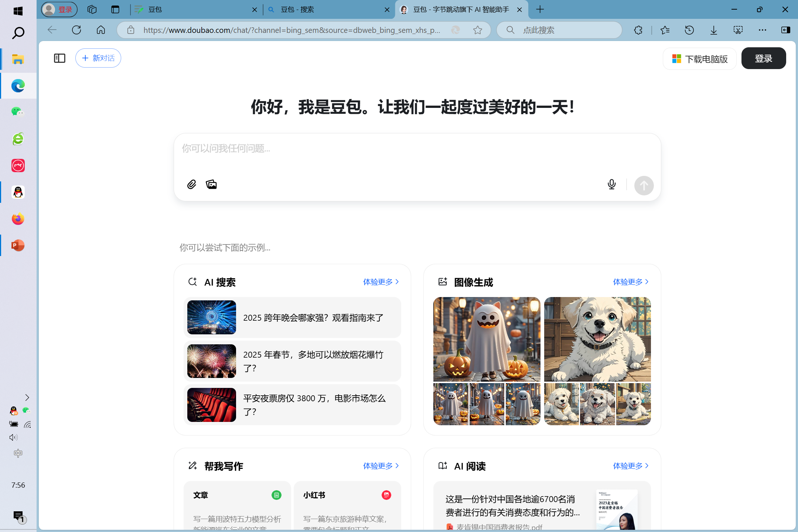Open browser extensions puzzle icon
The height and width of the screenshot is (532, 798).
(x=638, y=30)
